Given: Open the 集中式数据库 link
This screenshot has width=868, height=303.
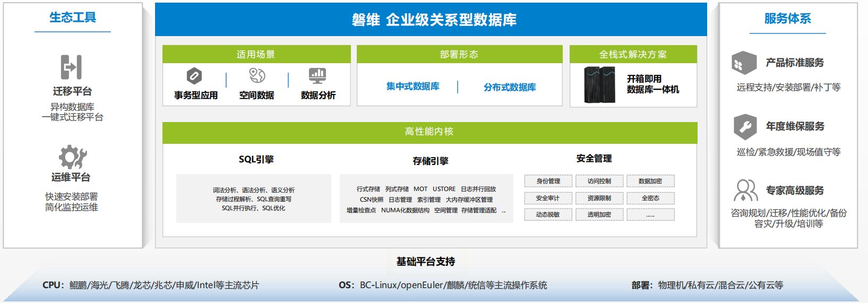Looking at the screenshot, I should (413, 86).
